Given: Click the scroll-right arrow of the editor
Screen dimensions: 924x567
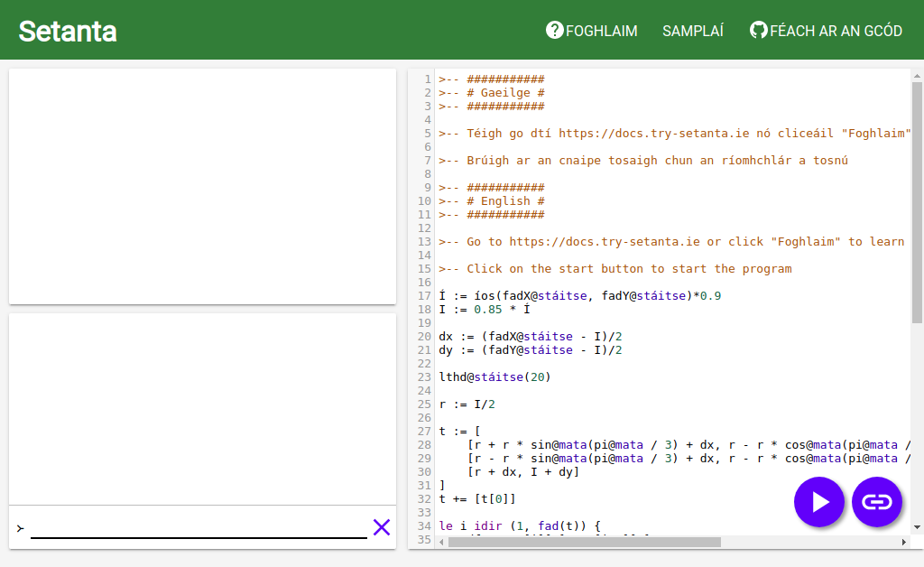Looking at the screenshot, I should 904,542.
